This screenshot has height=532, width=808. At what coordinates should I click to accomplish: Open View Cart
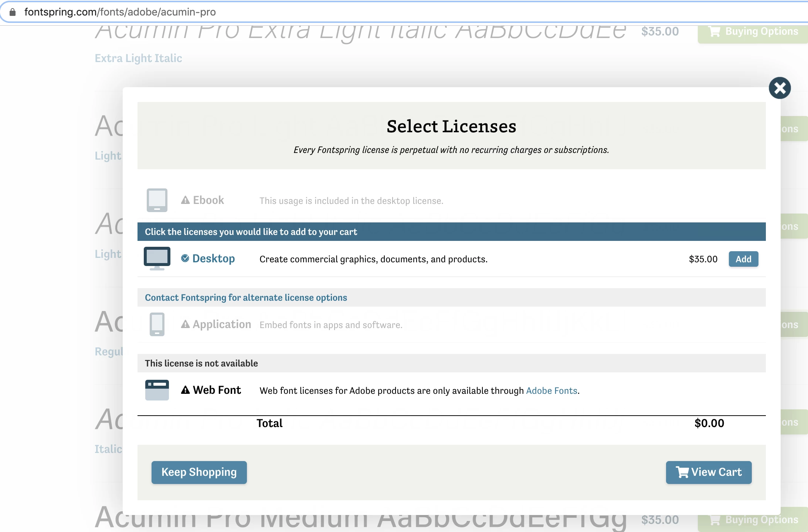(708, 472)
